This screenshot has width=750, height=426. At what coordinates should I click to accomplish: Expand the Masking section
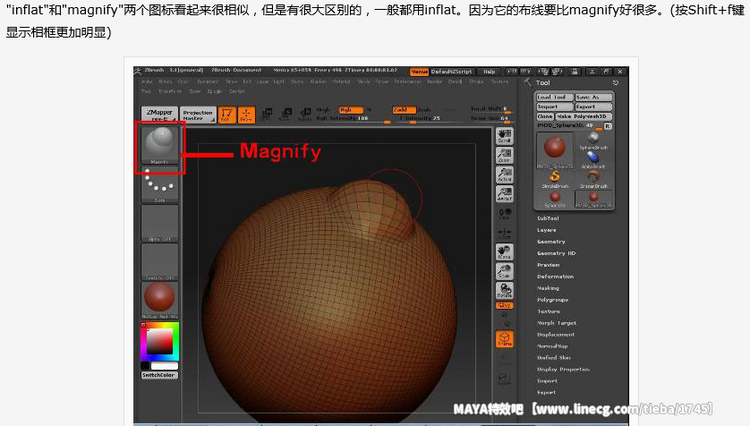pyautogui.click(x=548, y=288)
